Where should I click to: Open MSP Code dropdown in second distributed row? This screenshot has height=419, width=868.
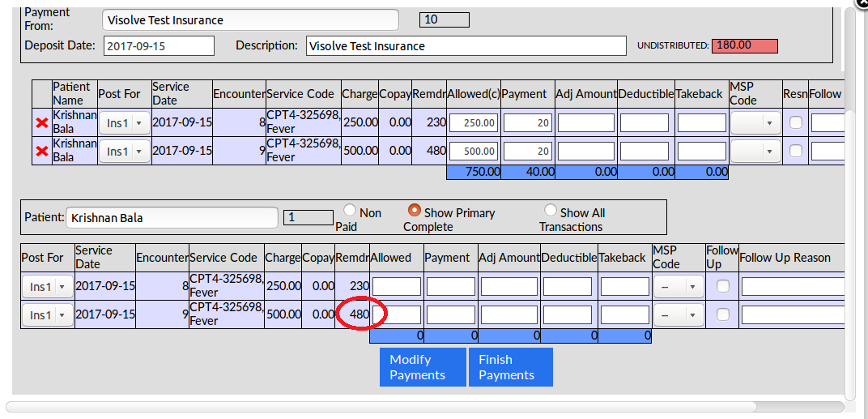[x=755, y=151]
